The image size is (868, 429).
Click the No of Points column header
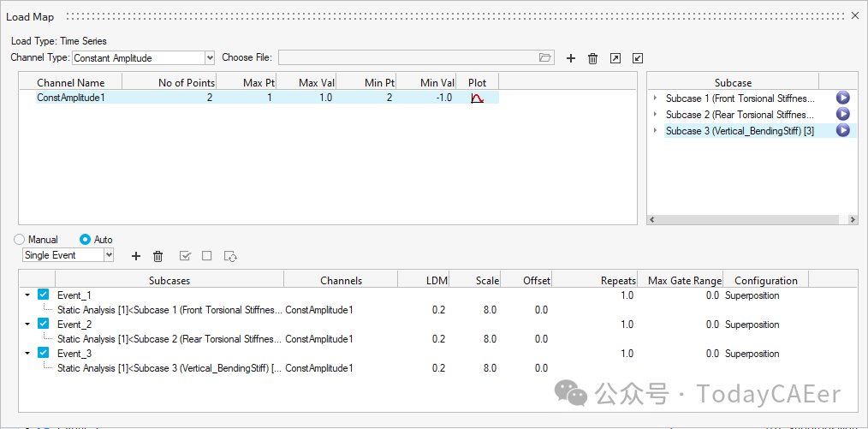click(169, 82)
